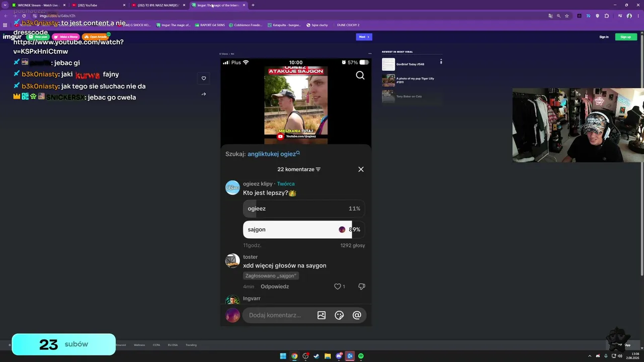The width and height of the screenshot is (644, 362).
Task: Open the comment sort filter icon
Action: 318,169
